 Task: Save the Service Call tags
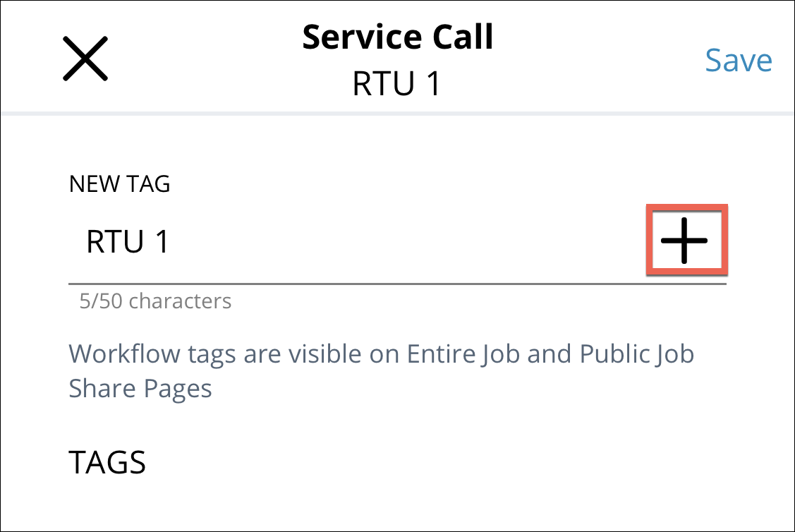738,60
